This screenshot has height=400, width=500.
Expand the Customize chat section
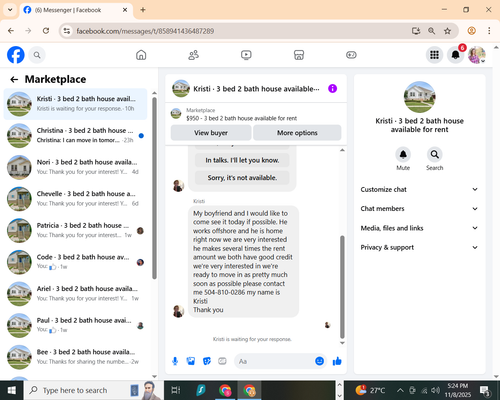[419, 189]
